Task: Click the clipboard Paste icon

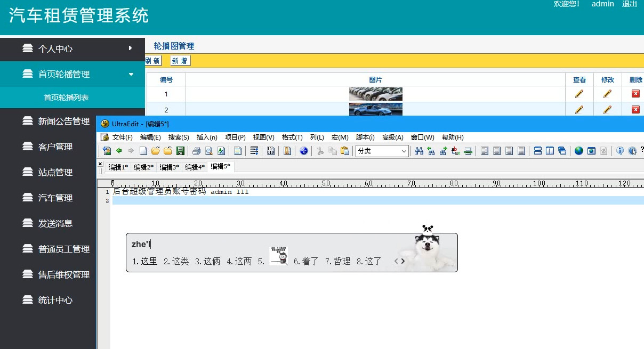Action: [x=345, y=151]
